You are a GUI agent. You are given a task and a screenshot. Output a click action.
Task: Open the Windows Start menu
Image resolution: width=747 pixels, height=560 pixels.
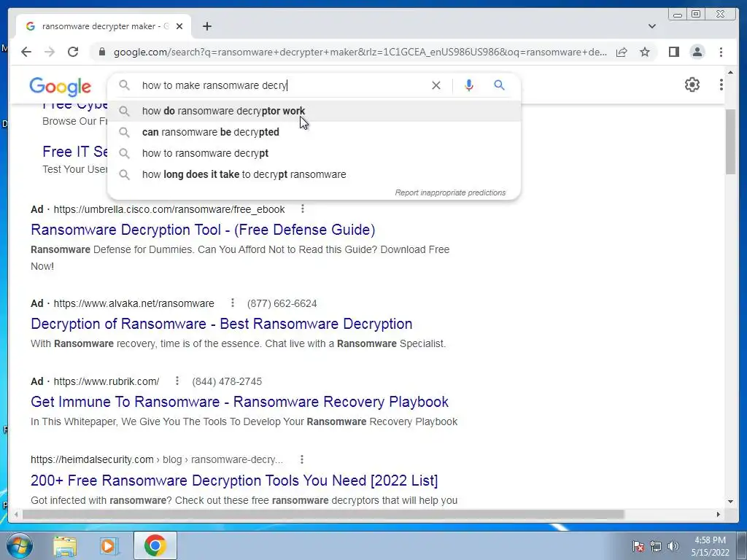tap(20, 545)
